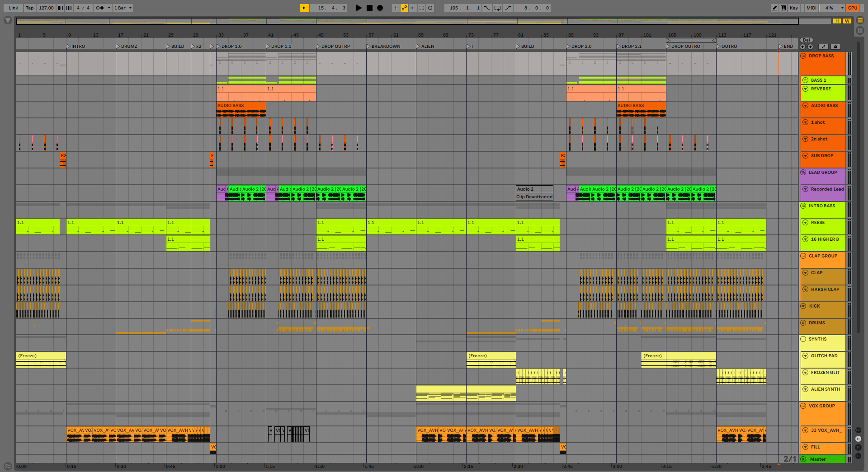The height and width of the screenshot is (472, 868).
Task: Click the loop start 105. 1. 1 field
Action: tap(463, 8)
